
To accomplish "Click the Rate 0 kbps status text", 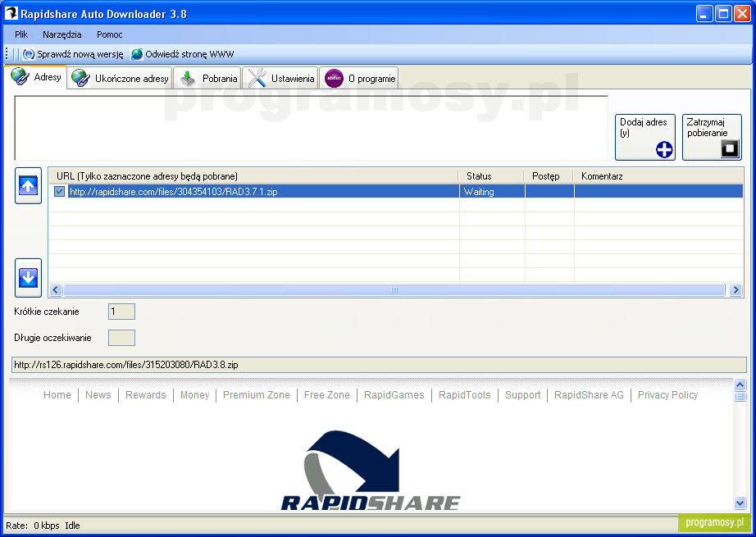I will click(x=33, y=526).
